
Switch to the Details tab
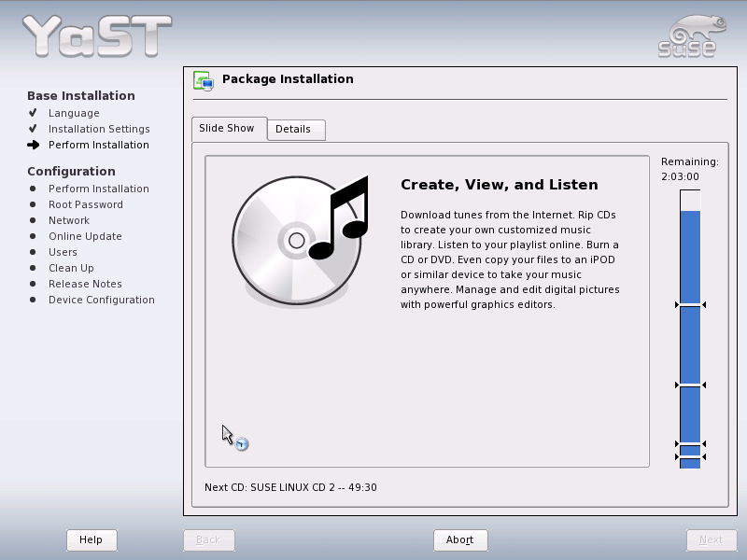(x=296, y=130)
